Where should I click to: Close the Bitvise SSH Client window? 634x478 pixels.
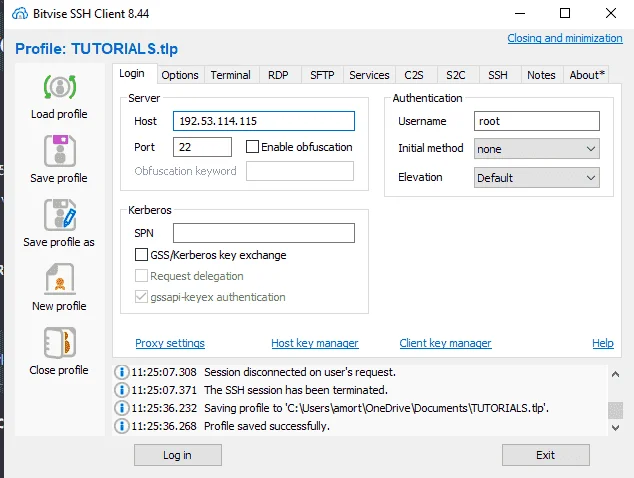coord(611,13)
